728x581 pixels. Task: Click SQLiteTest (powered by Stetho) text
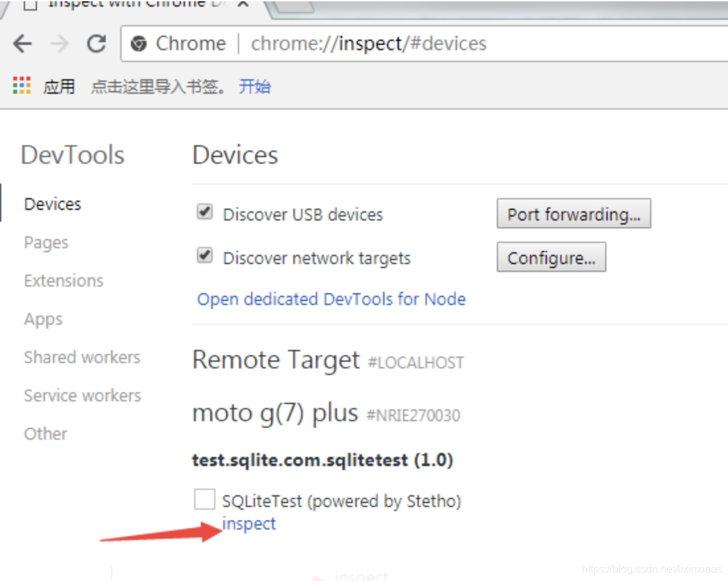[x=342, y=502]
